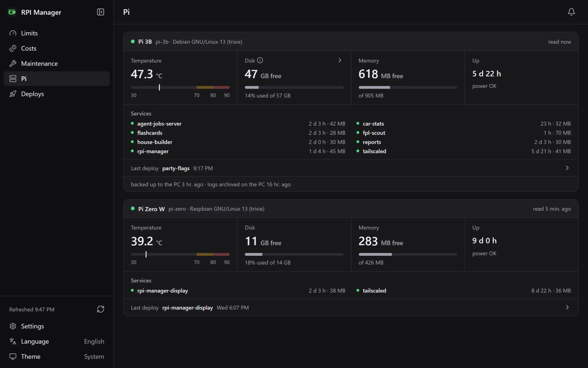588x368 pixels.
Task: Refresh data with the circular arrows icon
Action: [x=100, y=309]
